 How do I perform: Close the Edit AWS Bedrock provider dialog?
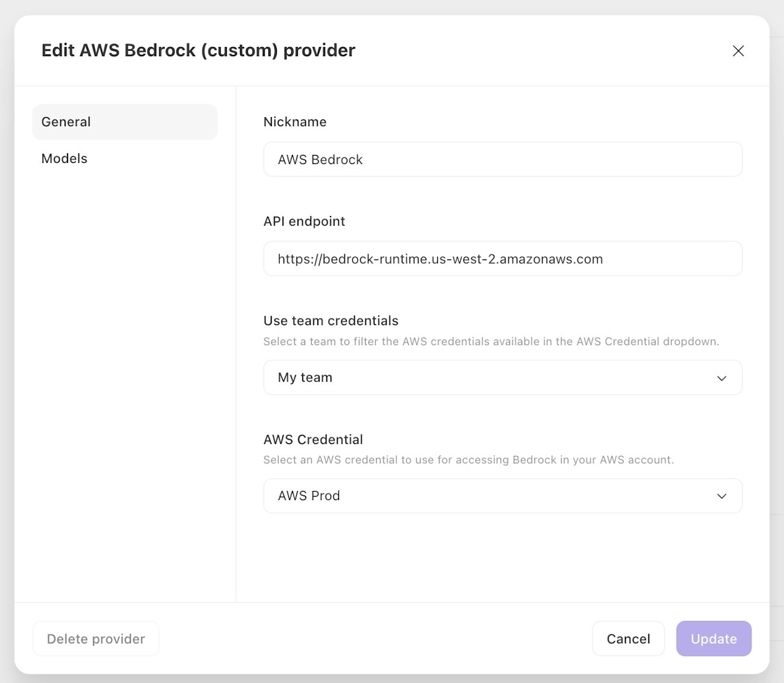738,51
